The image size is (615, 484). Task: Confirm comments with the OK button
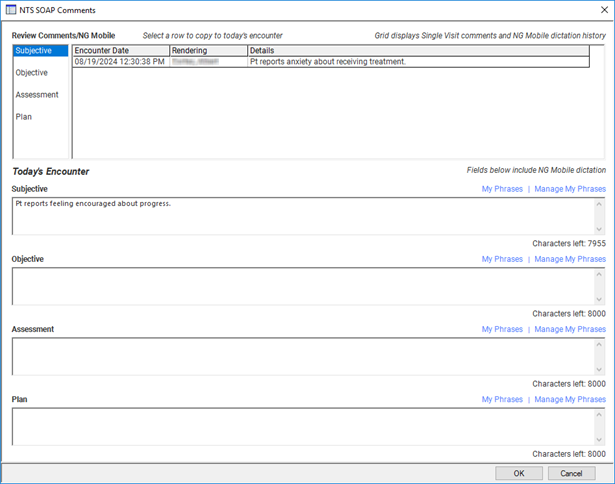click(x=519, y=473)
